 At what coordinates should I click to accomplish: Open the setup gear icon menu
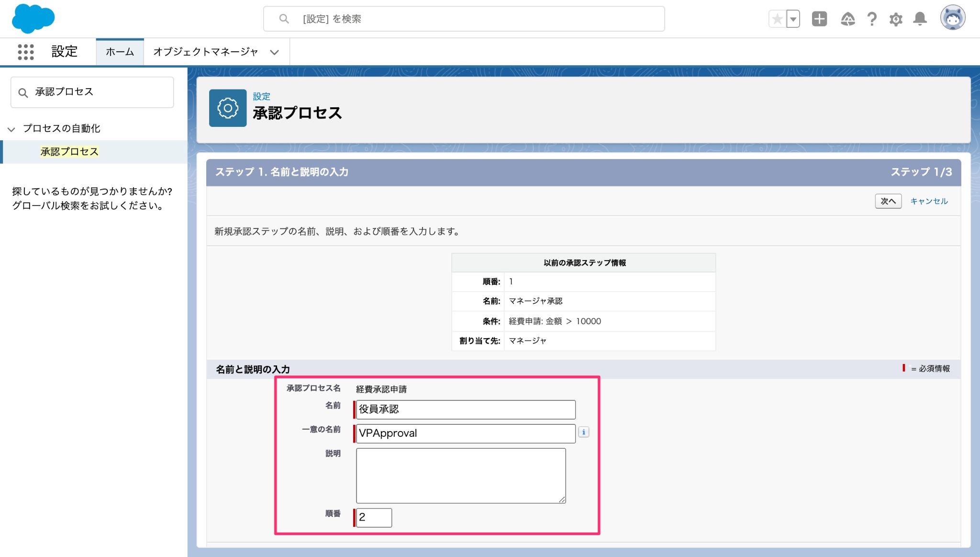coord(896,19)
